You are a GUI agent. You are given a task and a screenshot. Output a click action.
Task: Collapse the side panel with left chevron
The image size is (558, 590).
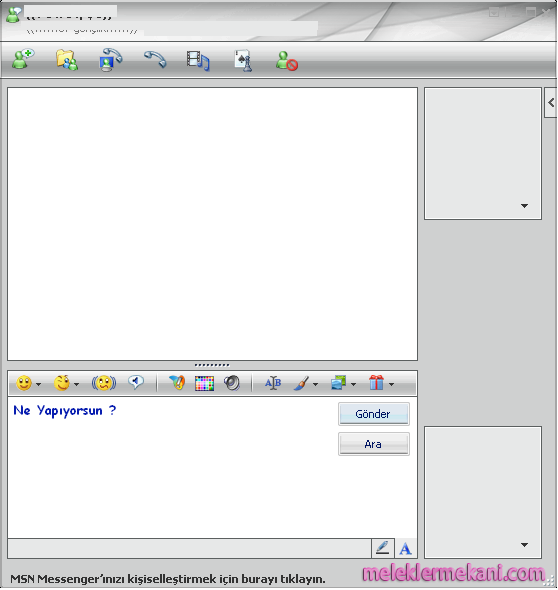click(551, 102)
